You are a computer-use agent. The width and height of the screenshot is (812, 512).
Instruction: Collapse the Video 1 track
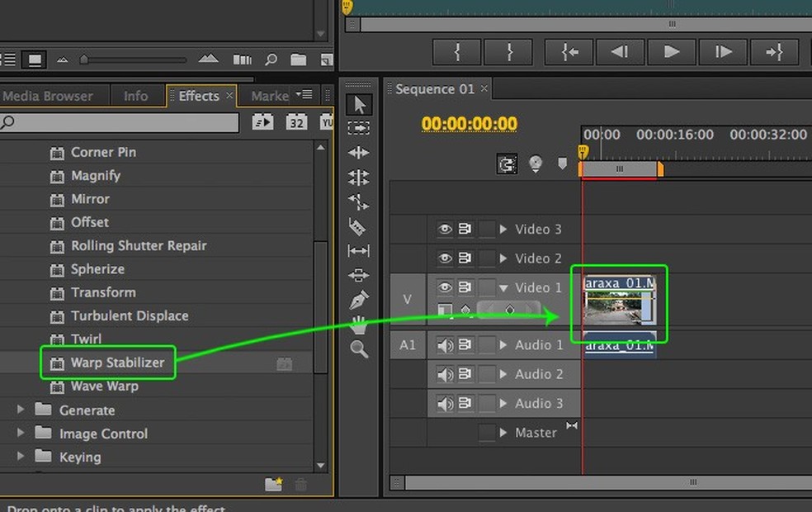click(503, 287)
